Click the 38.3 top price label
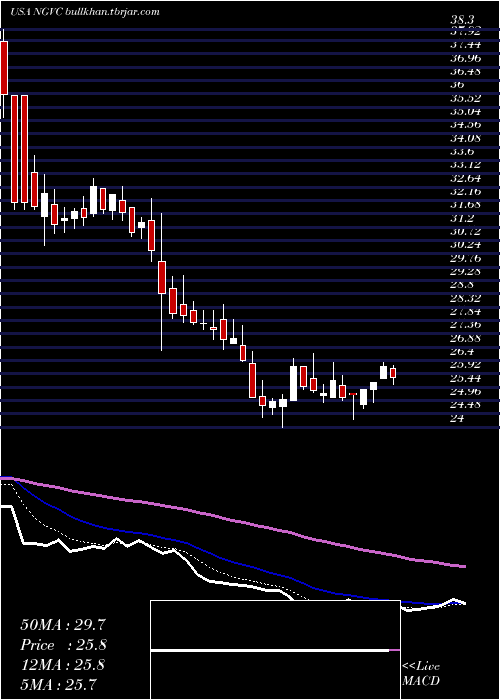This screenshot has width=500, height=700. coord(462,20)
